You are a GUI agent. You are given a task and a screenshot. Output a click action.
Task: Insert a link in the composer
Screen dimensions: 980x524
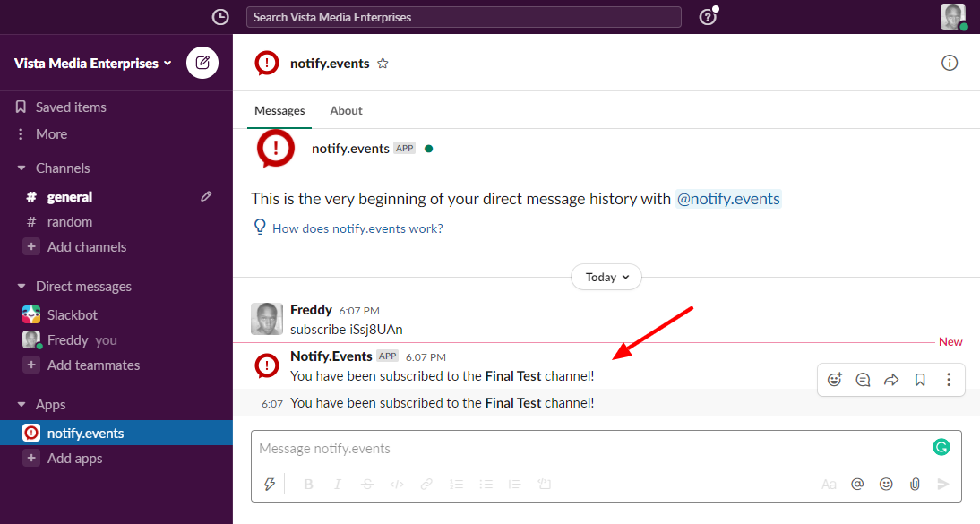click(426, 484)
